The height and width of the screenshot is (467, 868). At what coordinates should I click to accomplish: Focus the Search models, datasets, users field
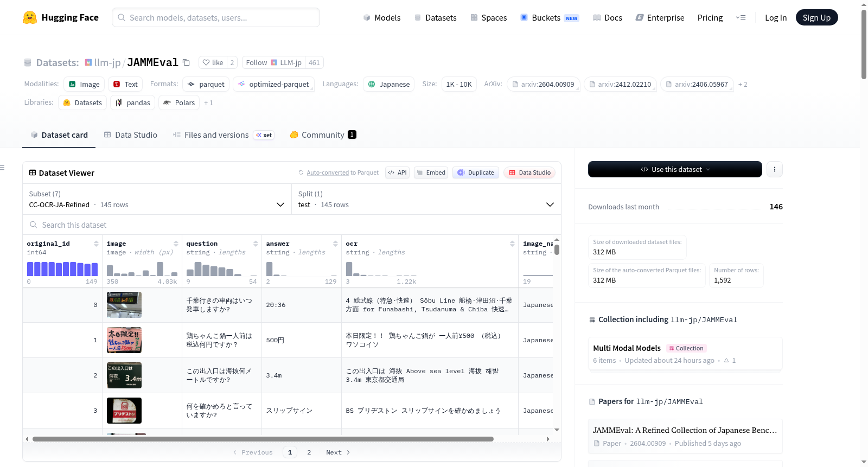216,17
